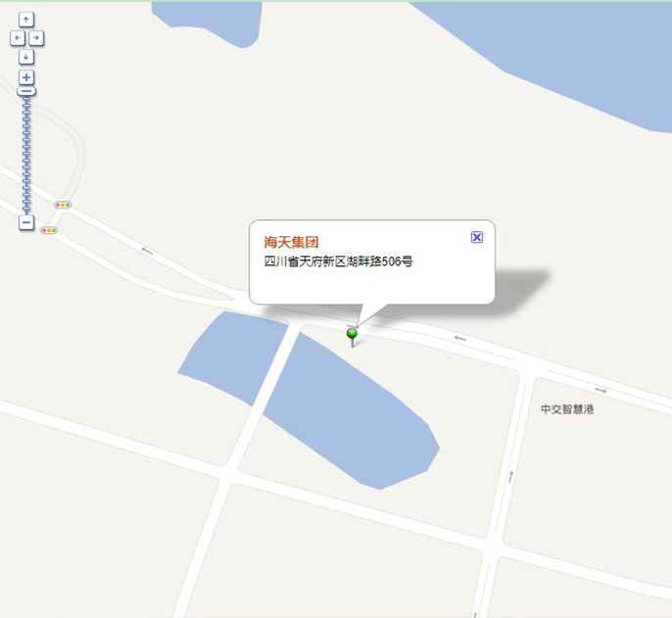Pan the map up with the arrow
672x618 pixels.
(26, 20)
